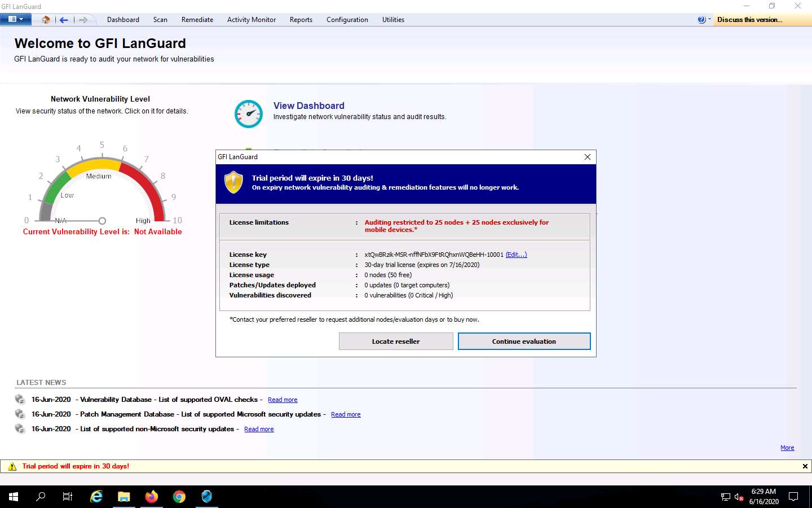
Task: Switch to GFI LanGuard taskbar icon
Action: [x=207, y=497]
